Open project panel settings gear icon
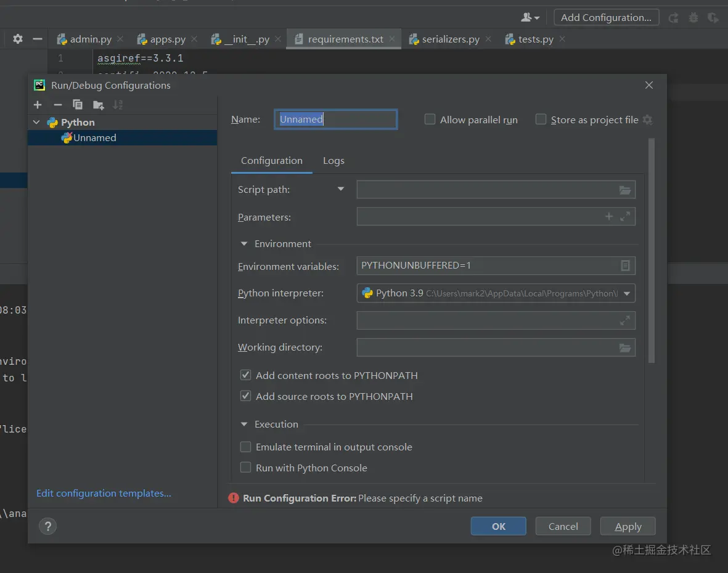The image size is (728, 573). coord(18,39)
